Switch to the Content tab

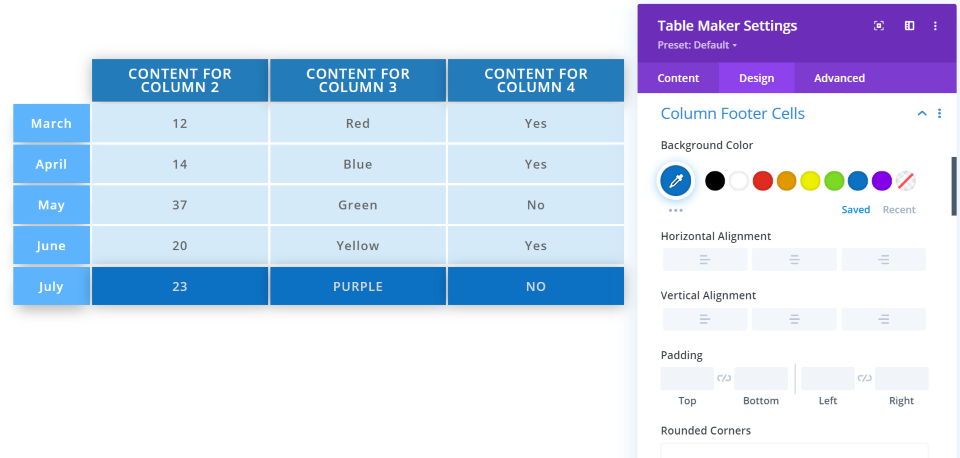(679, 78)
